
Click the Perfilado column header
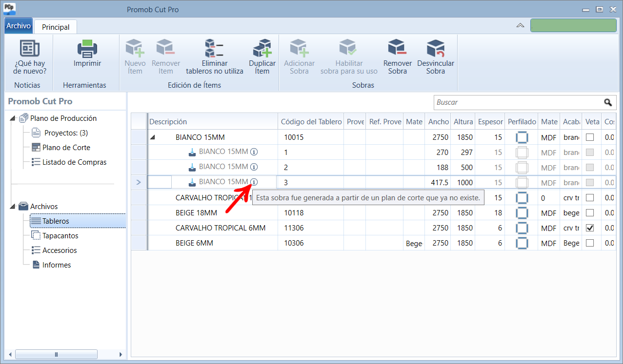(522, 122)
